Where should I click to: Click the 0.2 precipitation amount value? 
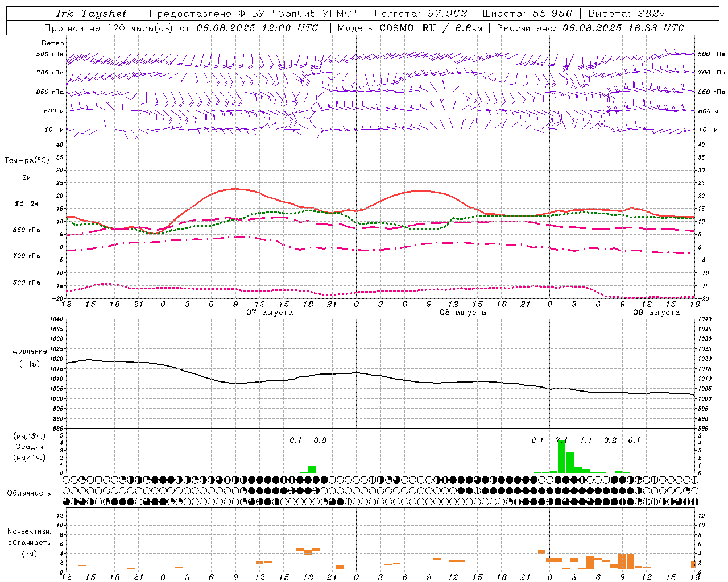(x=610, y=440)
